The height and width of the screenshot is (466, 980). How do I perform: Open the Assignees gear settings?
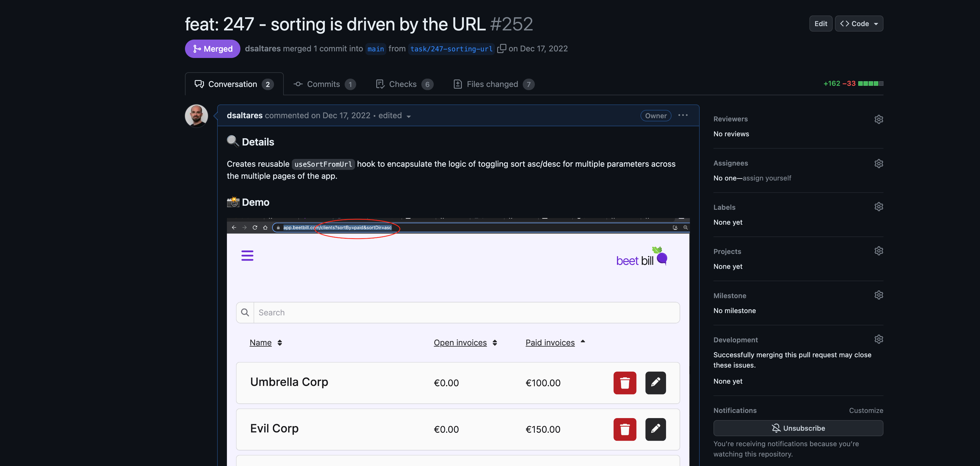(x=878, y=163)
